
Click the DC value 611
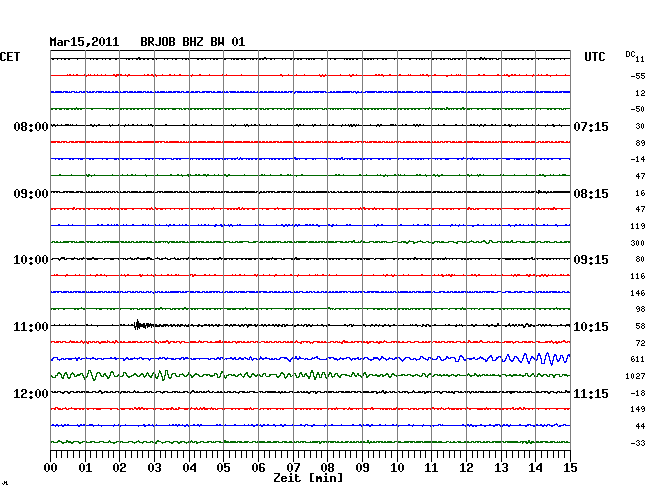pos(638,359)
